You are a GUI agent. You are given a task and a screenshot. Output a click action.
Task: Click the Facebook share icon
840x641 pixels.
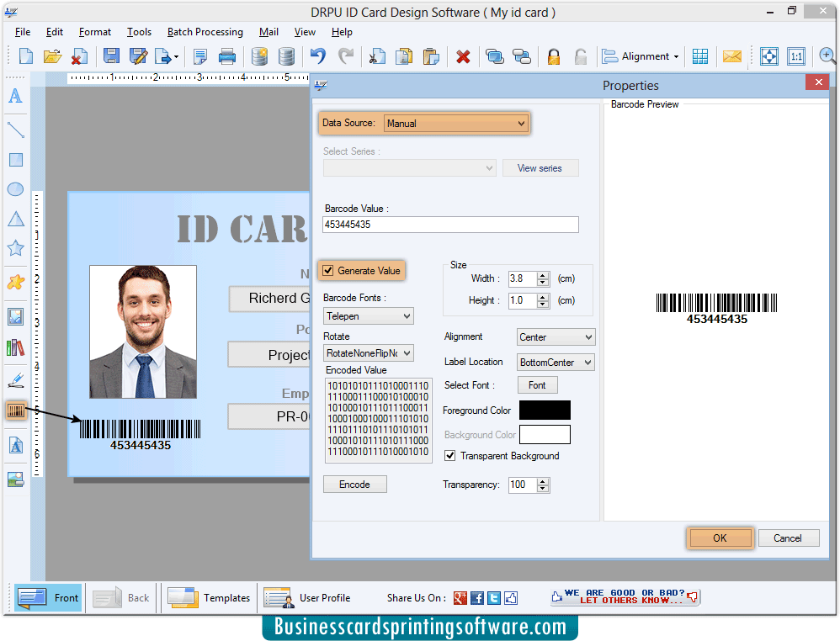[x=476, y=597]
